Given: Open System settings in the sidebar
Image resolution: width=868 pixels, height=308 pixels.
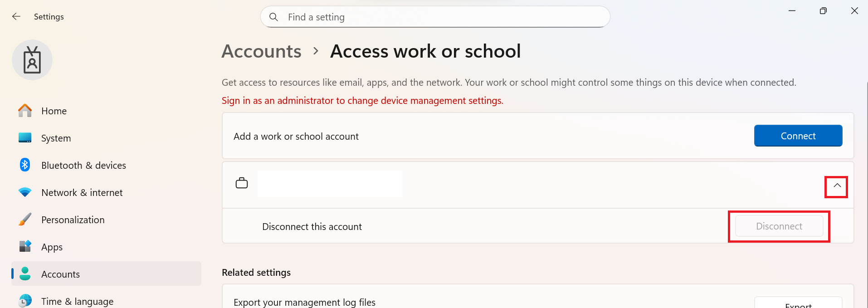Looking at the screenshot, I should click(106, 138).
